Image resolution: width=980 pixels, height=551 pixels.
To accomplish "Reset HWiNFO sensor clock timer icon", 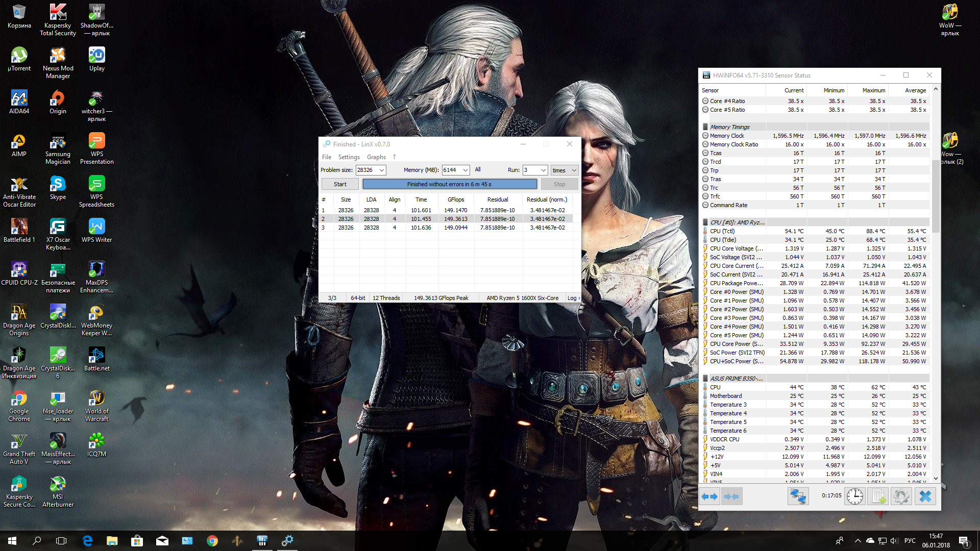I will pyautogui.click(x=854, y=496).
